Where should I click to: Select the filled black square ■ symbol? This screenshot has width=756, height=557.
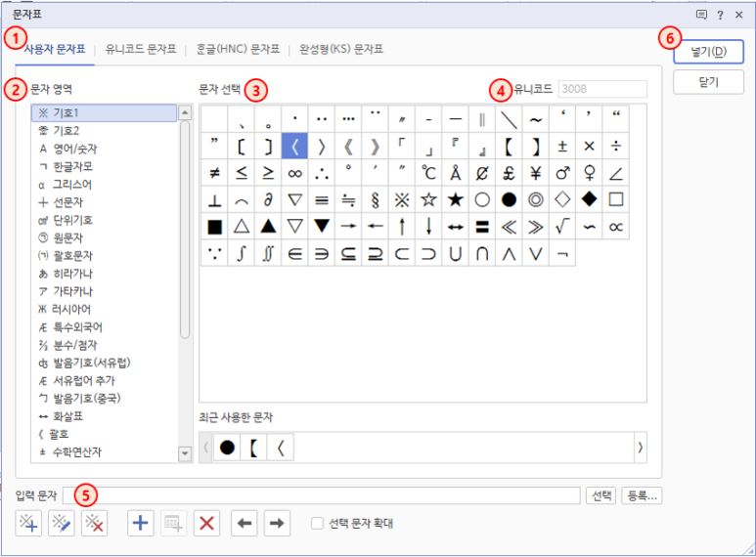(214, 226)
